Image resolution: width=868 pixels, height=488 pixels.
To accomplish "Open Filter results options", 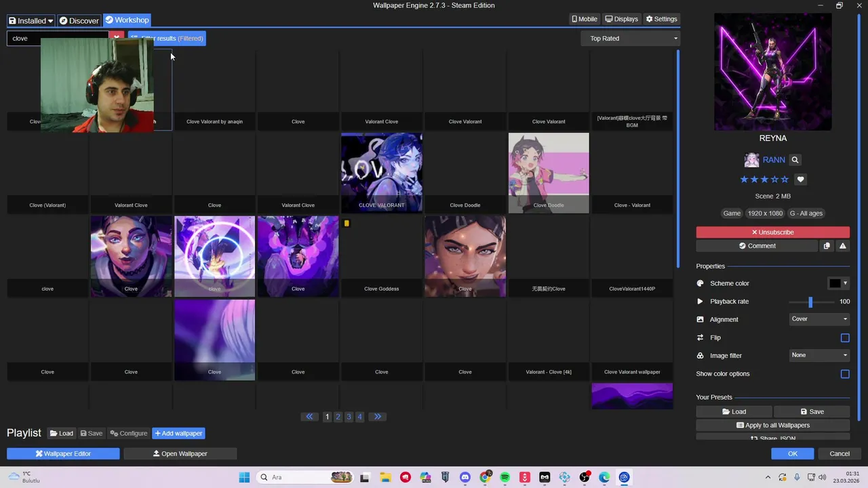I will click(x=167, y=39).
